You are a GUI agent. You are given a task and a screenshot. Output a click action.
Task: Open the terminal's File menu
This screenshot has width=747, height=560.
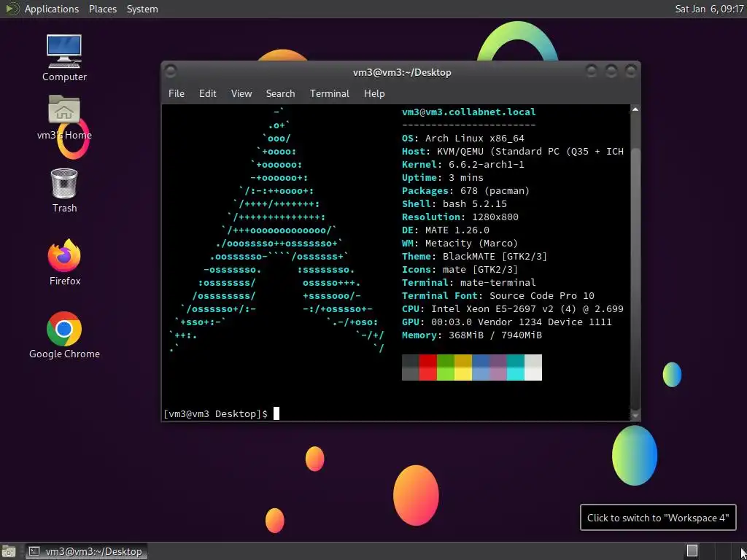coord(177,93)
